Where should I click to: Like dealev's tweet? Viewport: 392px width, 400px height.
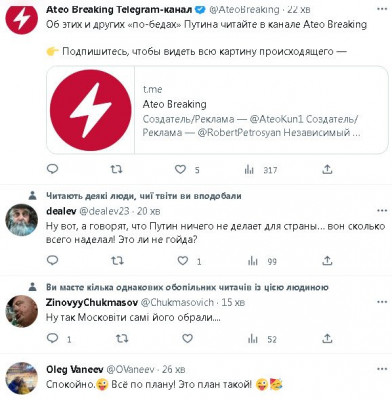tap(182, 261)
